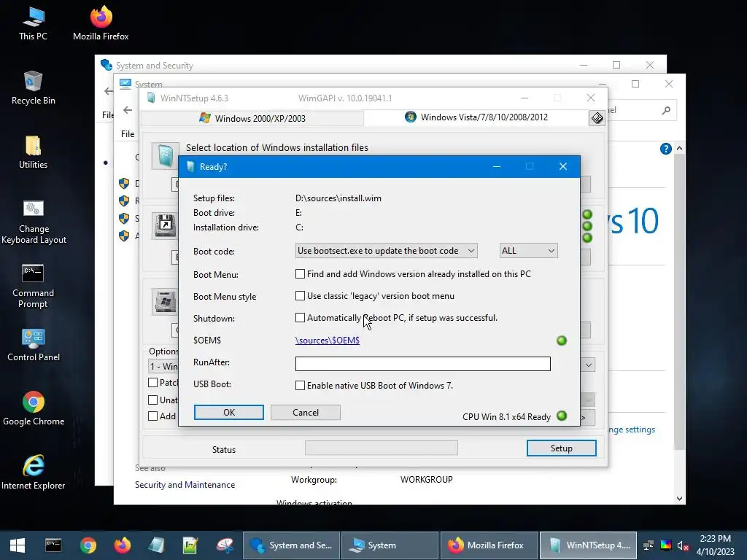This screenshot has height=560, width=747.
Task: Expand the edition dropdown arrow in WinNTSetup
Action: click(x=589, y=365)
